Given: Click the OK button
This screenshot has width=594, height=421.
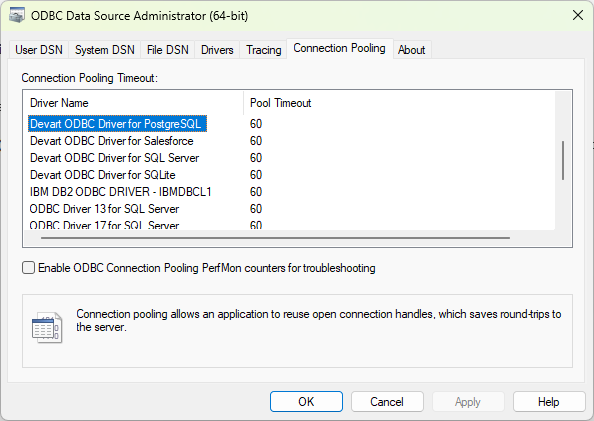Looking at the screenshot, I should point(306,402).
